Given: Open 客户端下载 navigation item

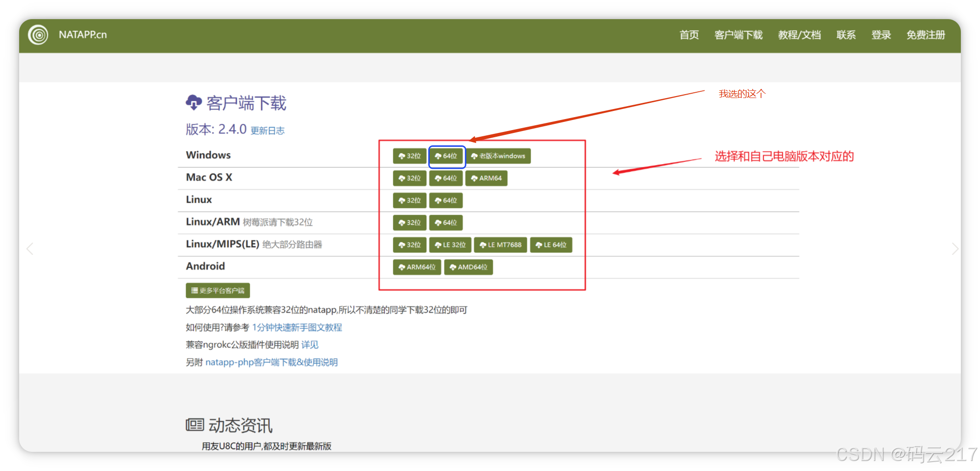Looking at the screenshot, I should coord(738,35).
